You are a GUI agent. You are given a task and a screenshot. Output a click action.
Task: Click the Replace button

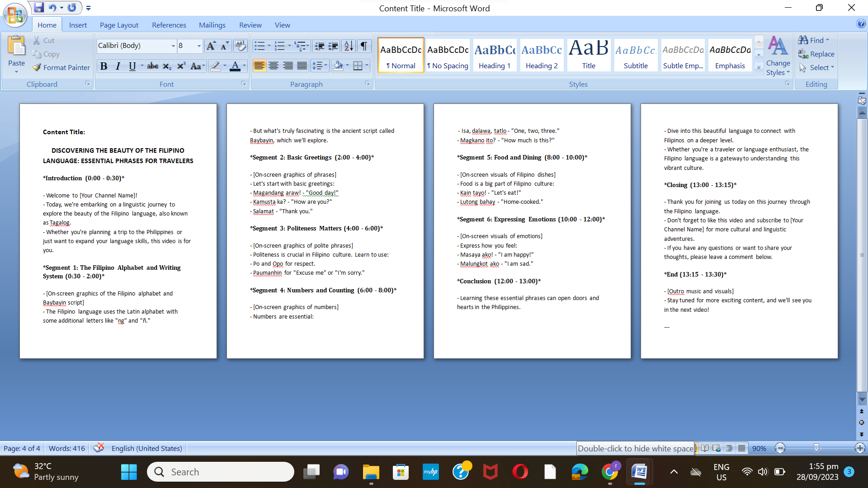click(816, 54)
